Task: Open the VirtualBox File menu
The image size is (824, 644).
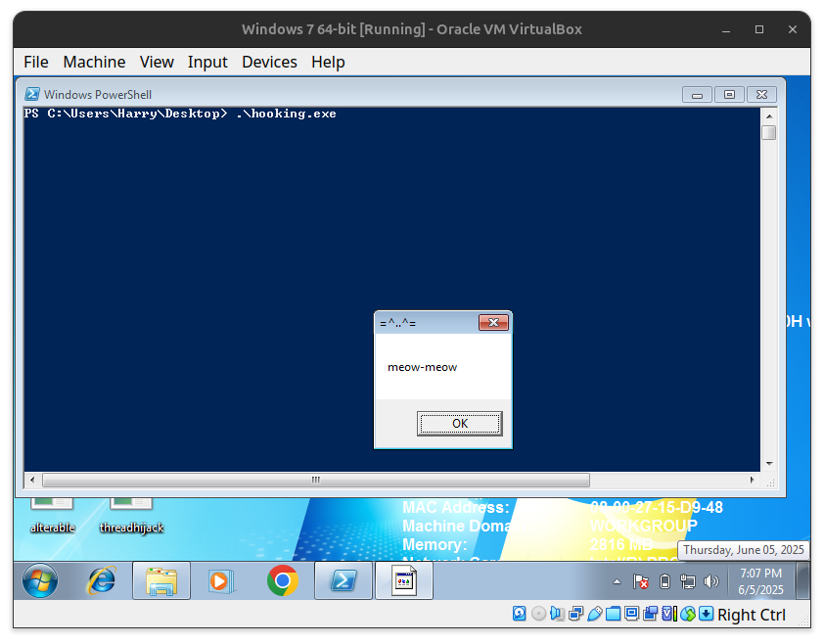Action: click(x=36, y=62)
